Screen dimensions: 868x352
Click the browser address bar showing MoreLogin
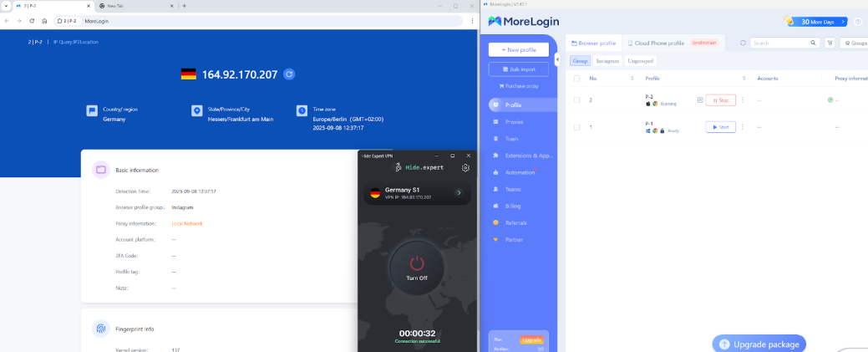pos(257,21)
